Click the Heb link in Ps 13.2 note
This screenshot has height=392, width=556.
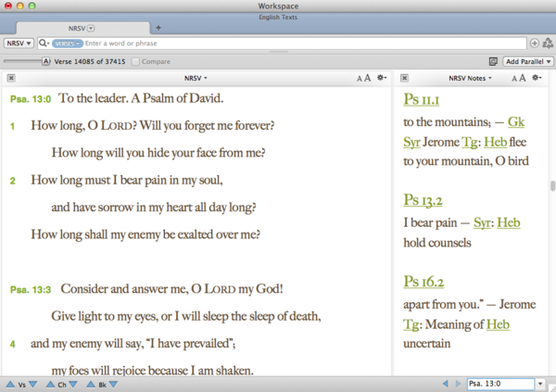point(509,222)
